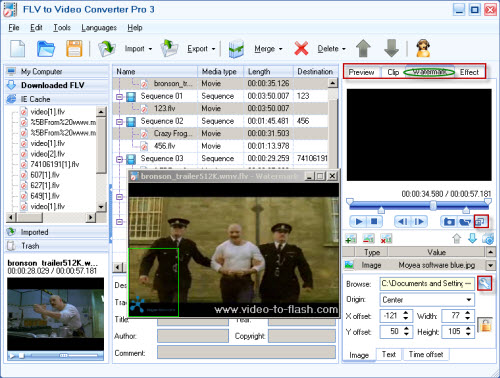Move watermark up with gray arrow icon
This screenshot has width=500, height=378.
pos(457,238)
